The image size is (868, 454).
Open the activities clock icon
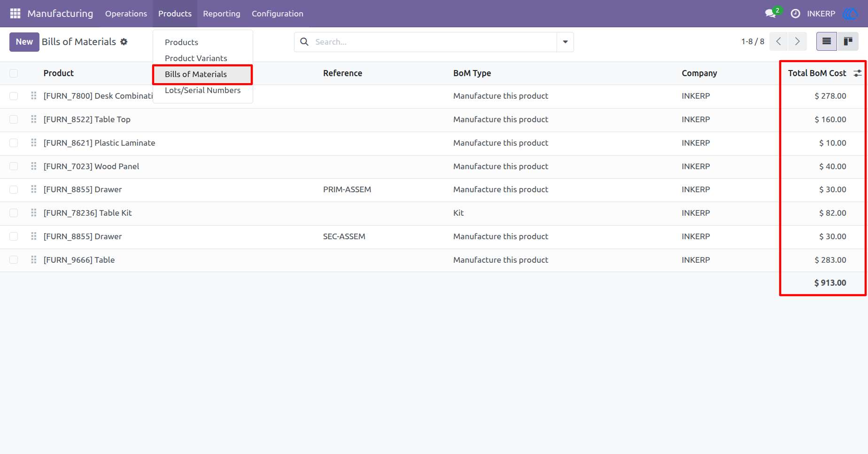point(795,14)
